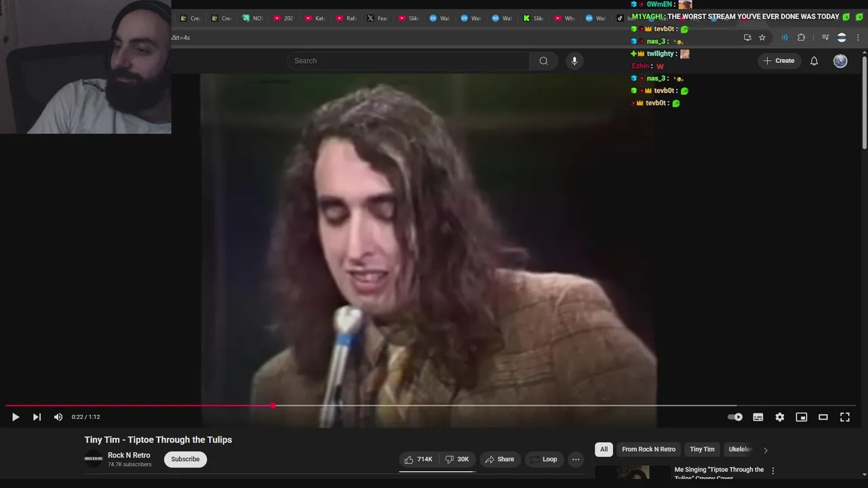Image resolution: width=868 pixels, height=488 pixels.
Task: Like the video with 714K thumbs up
Action: tap(418, 460)
